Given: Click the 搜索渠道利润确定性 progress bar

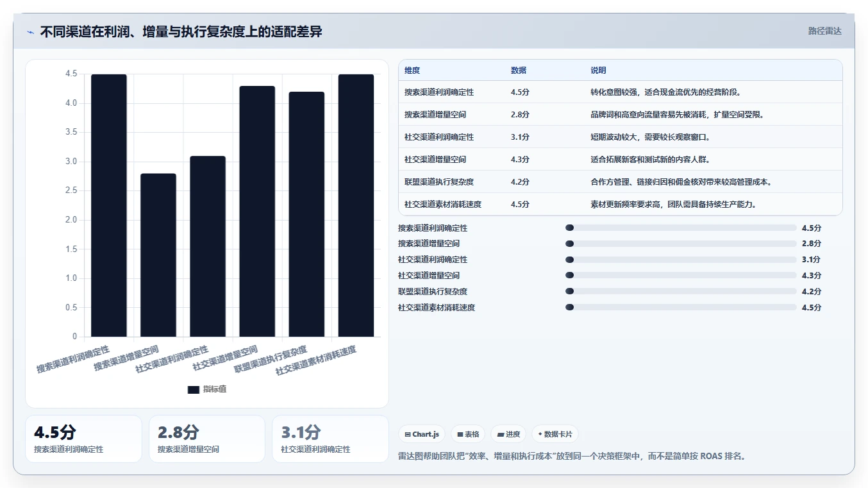Looking at the screenshot, I should (x=681, y=228).
